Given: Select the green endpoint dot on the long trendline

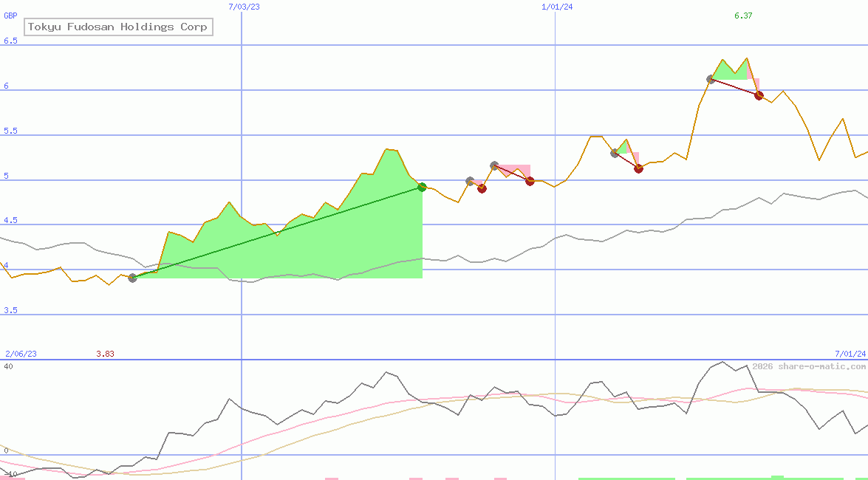Looking at the screenshot, I should (421, 186).
